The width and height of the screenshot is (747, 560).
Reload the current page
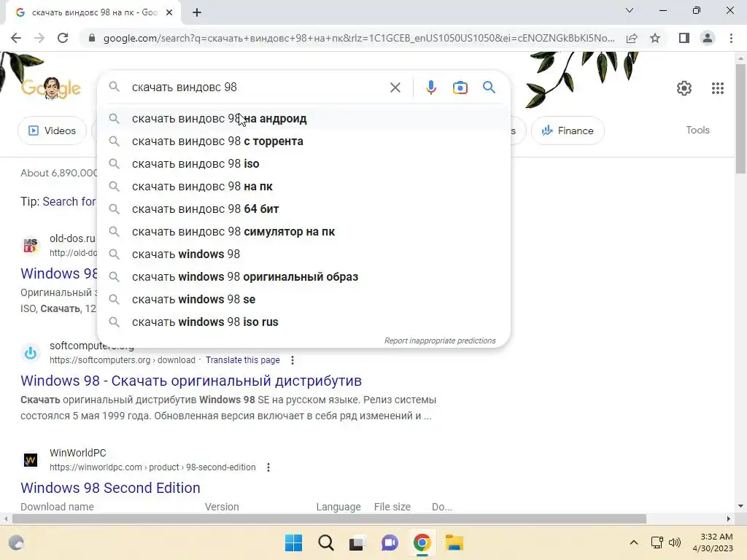point(63,38)
